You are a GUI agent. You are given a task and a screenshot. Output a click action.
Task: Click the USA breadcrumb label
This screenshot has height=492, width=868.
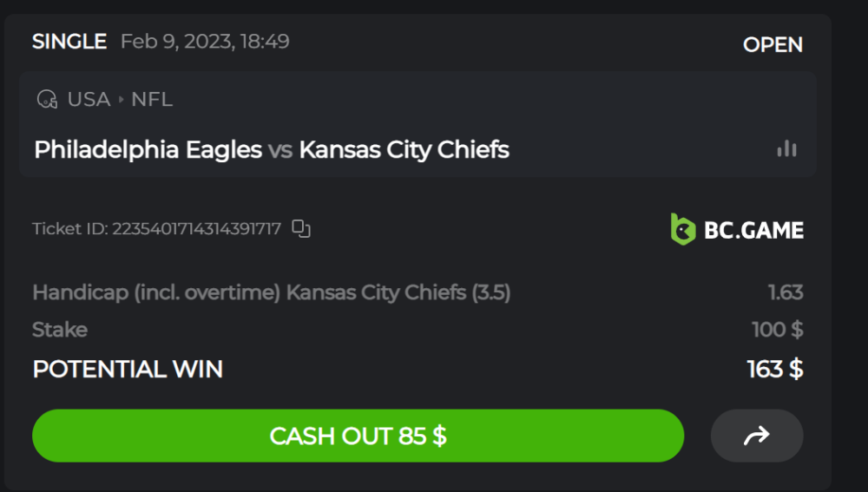89,100
